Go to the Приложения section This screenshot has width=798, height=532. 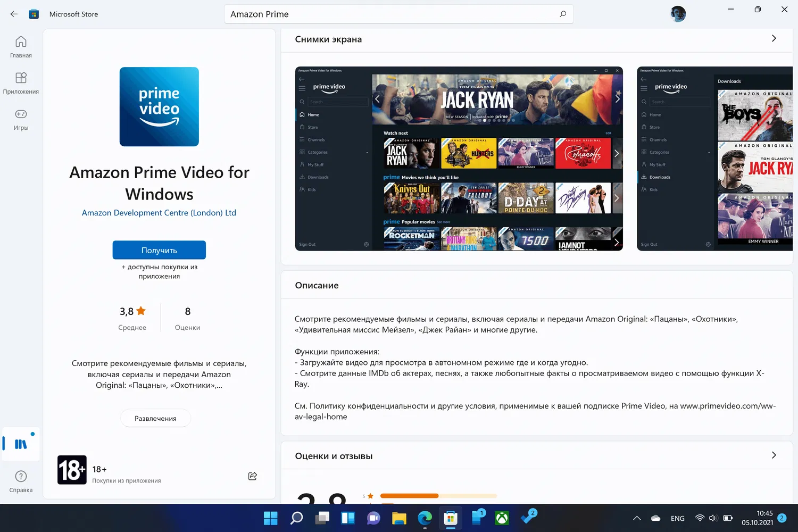pyautogui.click(x=21, y=83)
